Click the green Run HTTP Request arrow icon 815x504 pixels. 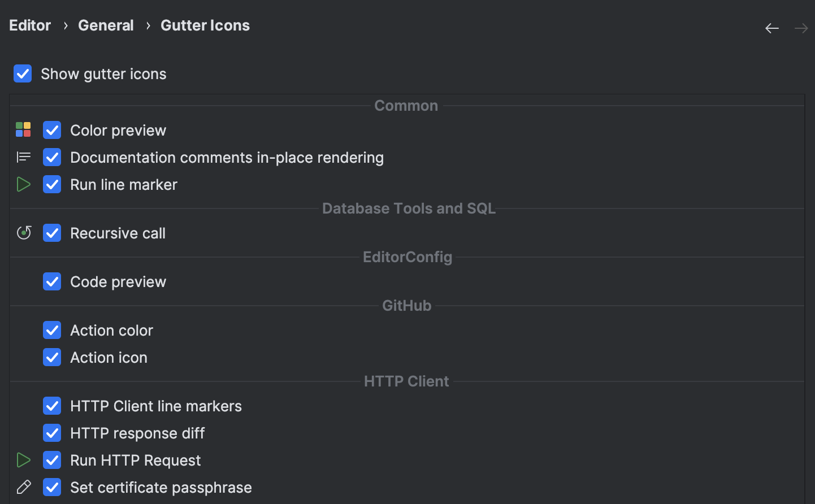23,459
